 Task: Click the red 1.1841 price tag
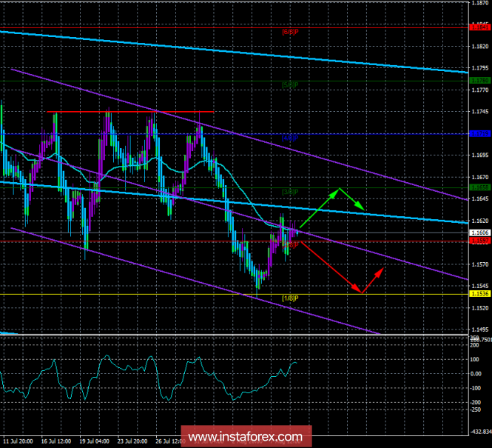[x=479, y=27]
